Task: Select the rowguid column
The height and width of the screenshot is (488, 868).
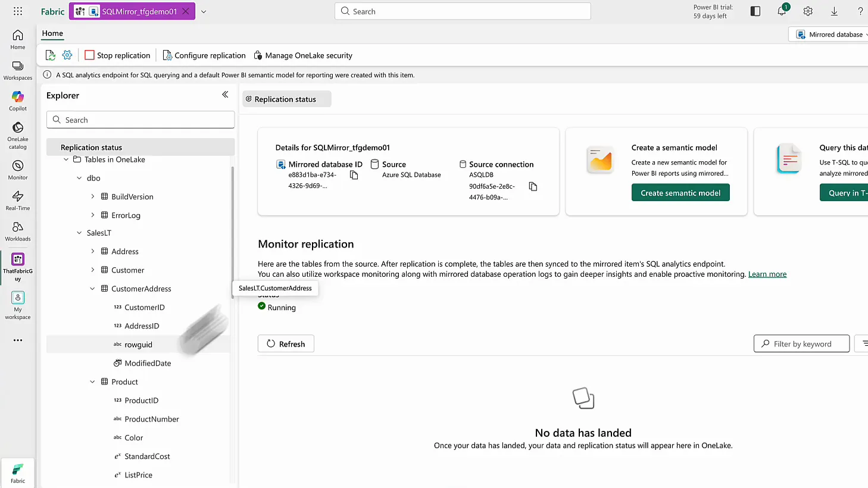Action: tap(138, 345)
